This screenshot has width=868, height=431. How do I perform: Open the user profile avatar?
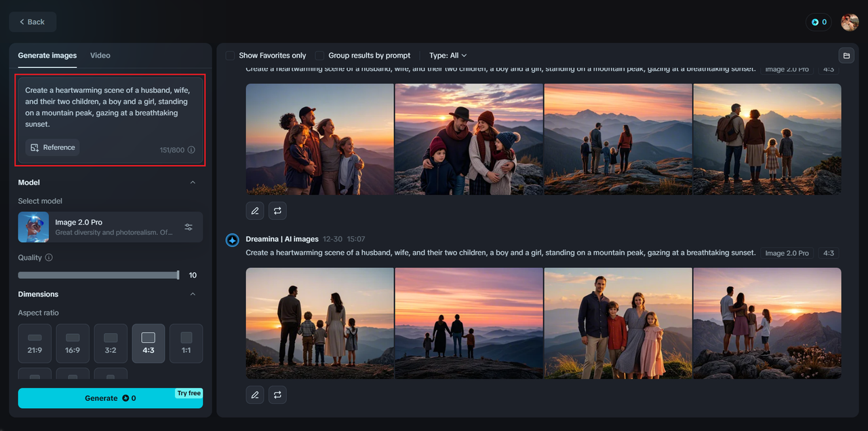pyautogui.click(x=850, y=22)
